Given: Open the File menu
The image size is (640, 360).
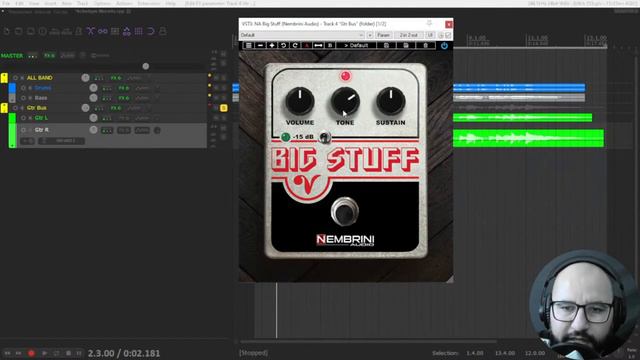Looking at the screenshot, I should pos(6,3).
